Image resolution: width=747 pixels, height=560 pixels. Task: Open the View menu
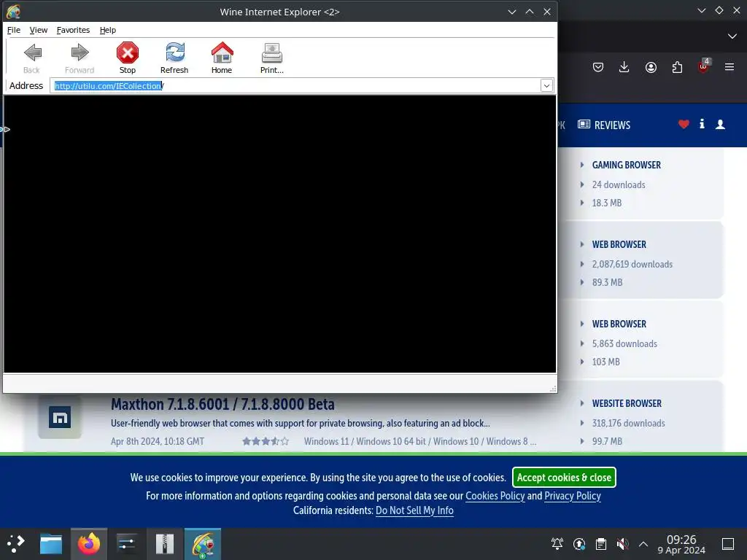point(38,30)
